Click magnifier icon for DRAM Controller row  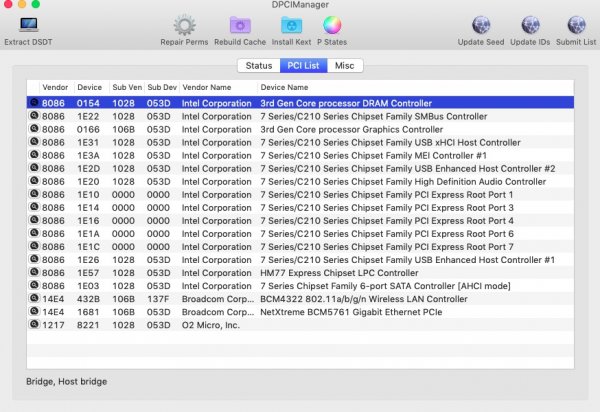(34, 103)
